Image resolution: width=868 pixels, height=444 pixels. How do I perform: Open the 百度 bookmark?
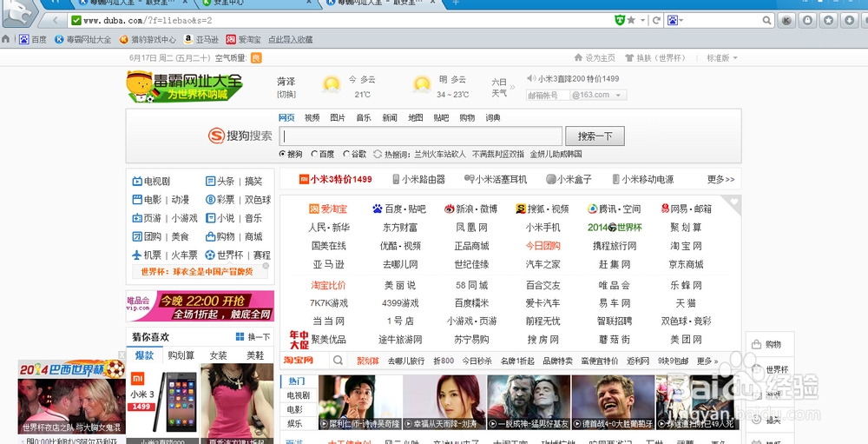tap(33, 39)
